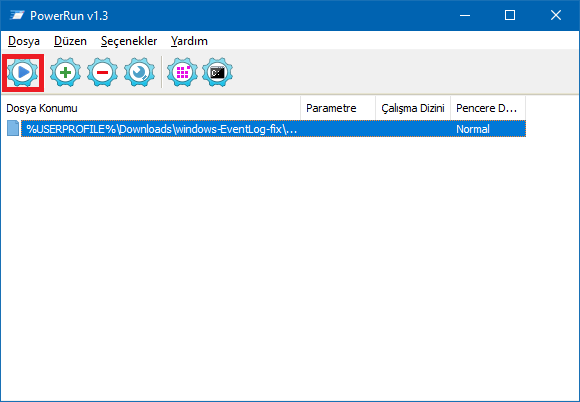Sort by Dosya Konumu column header
Screen dimensions: 580x402
point(151,108)
